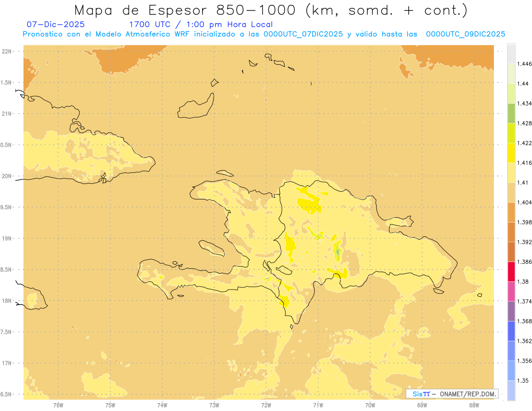Click the longitude label '73W'
Image resolution: width=532 pixels, height=411 pixels.
coord(214,405)
